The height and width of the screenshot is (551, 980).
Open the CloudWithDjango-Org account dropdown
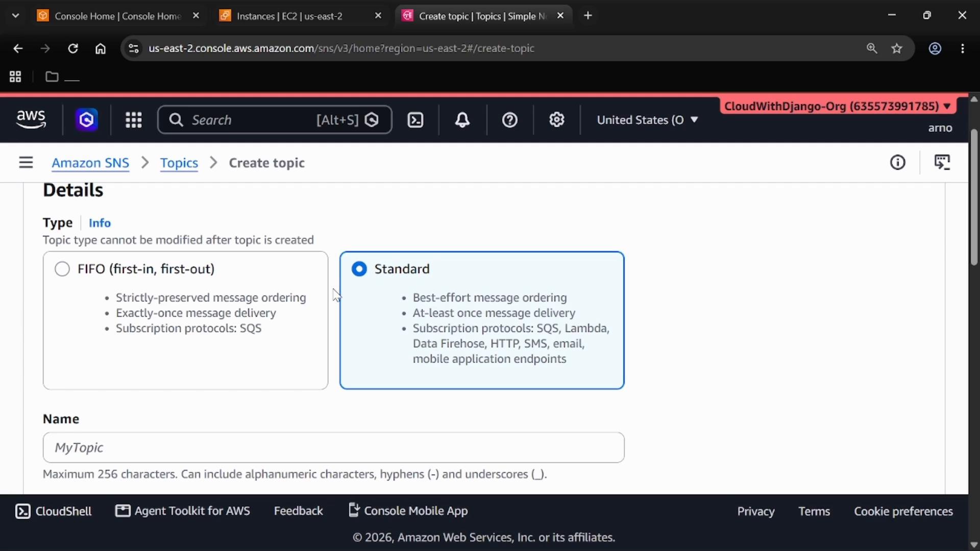(x=838, y=106)
